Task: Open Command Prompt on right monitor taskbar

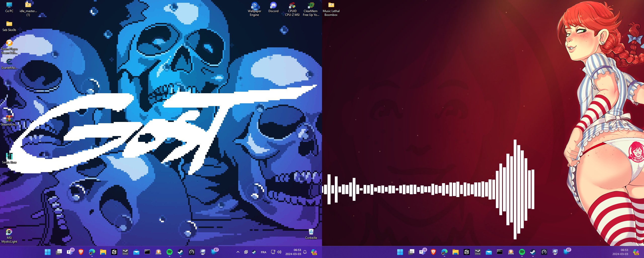Action: coord(500,252)
